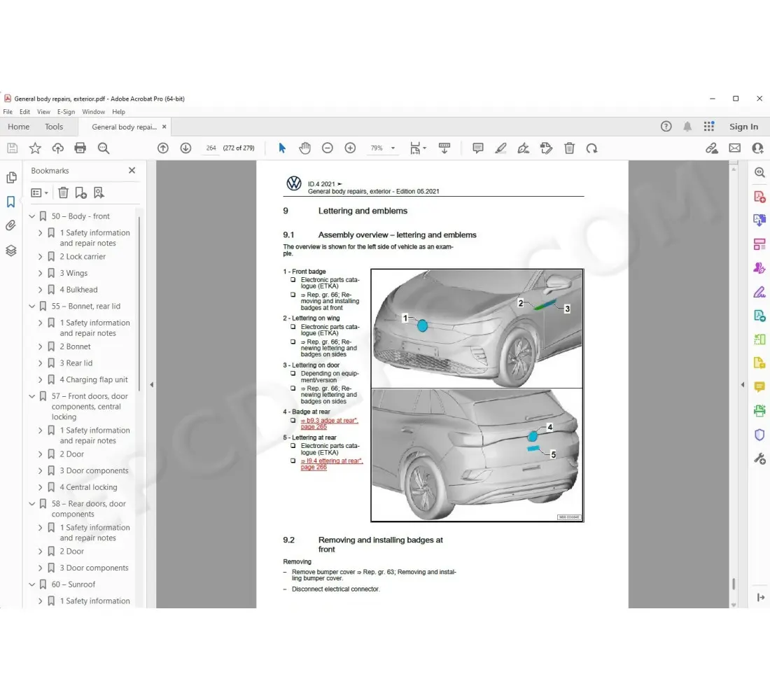Expand the 4 Central locking bookmark

[41, 487]
